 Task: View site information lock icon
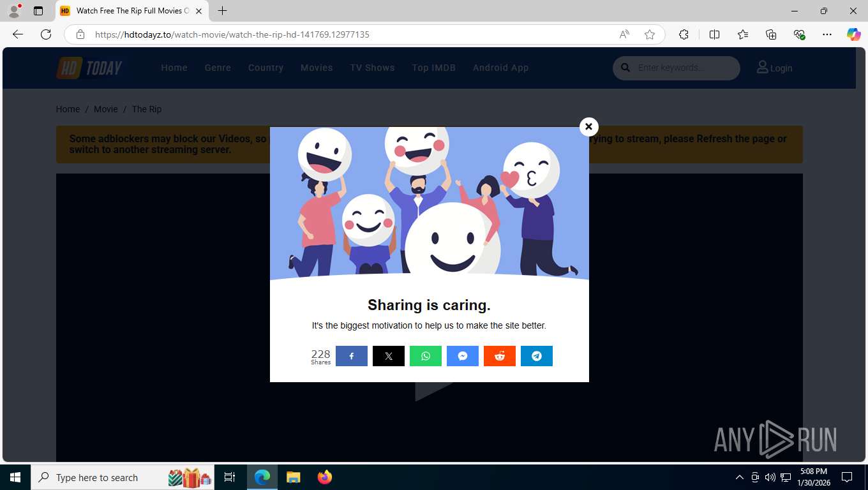(x=80, y=34)
